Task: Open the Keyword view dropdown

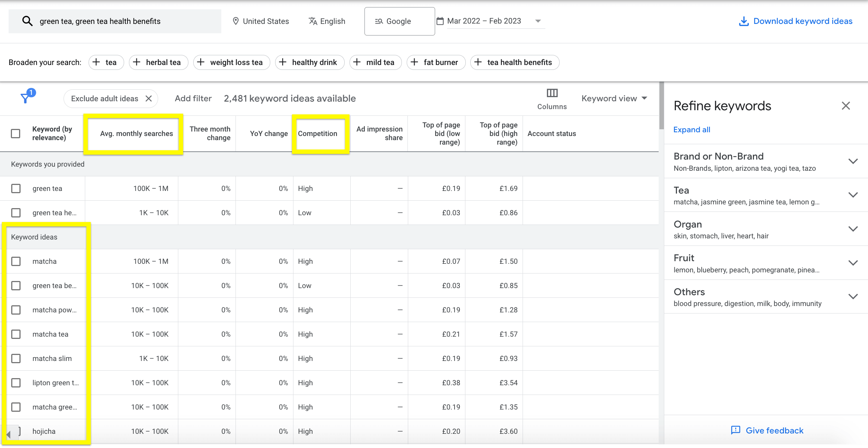Action: [614, 99]
